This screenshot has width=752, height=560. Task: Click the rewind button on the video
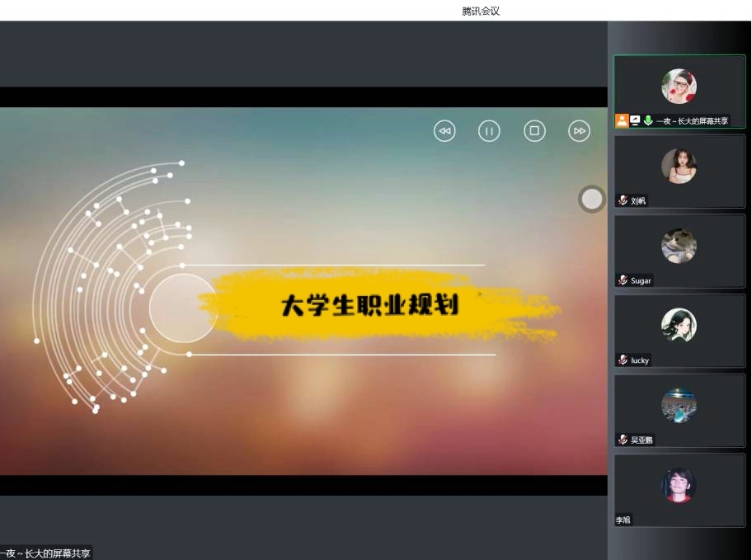[x=444, y=131]
